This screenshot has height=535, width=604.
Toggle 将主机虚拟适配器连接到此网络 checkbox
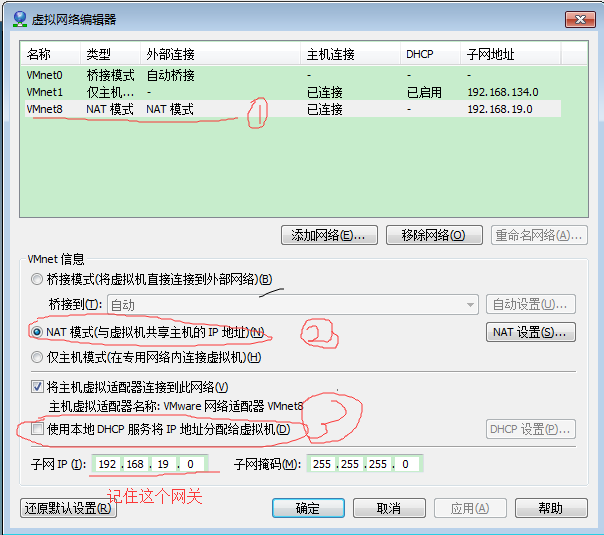click(38, 387)
